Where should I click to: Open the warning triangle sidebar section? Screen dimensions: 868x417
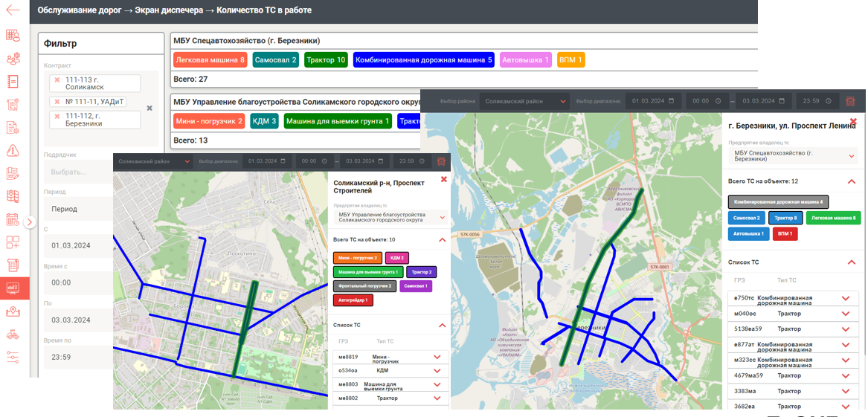point(13,151)
